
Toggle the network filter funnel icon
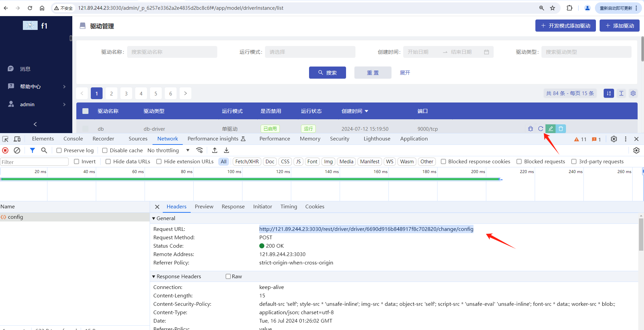coord(32,150)
